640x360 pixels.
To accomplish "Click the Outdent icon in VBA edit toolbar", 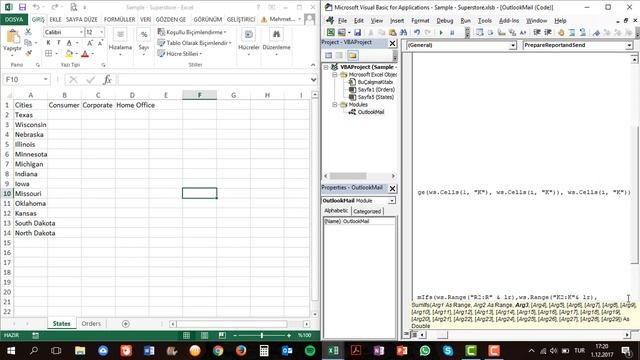I will 548,32.
